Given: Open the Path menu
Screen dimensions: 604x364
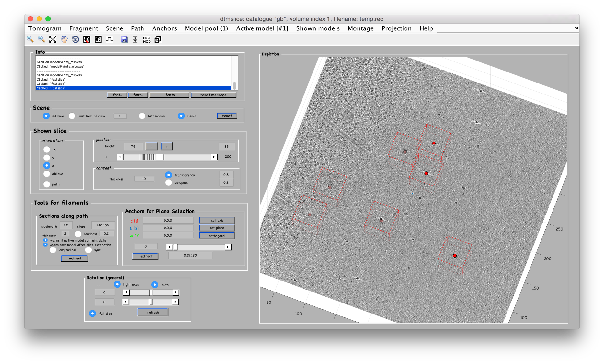Looking at the screenshot, I should tap(138, 28).
